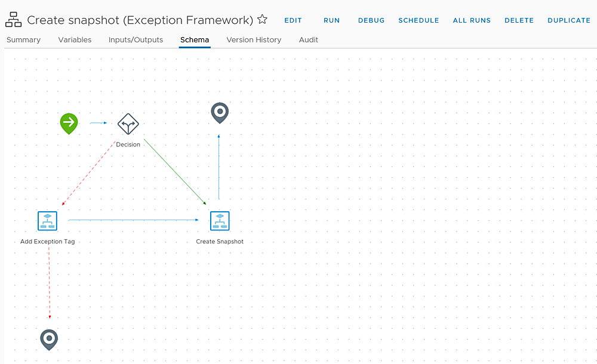Click the workflow hierarchy icon beside the title
Screen dimensions: 597x364
[13, 20]
